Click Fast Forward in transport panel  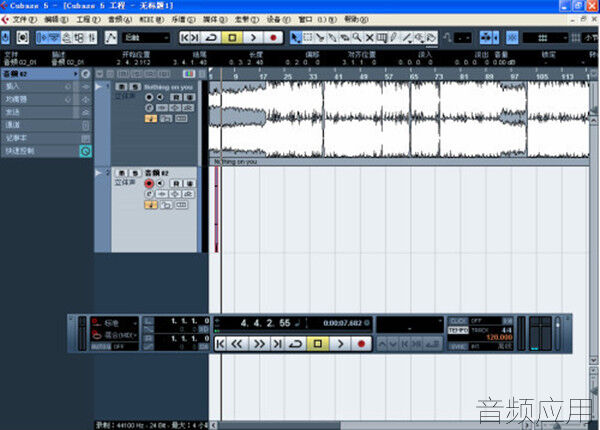coord(259,344)
